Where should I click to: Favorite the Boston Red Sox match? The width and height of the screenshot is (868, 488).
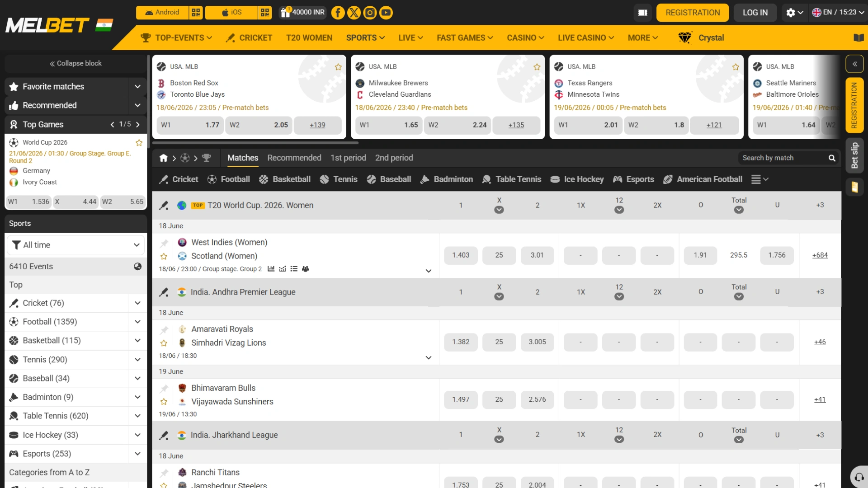pyautogui.click(x=338, y=67)
